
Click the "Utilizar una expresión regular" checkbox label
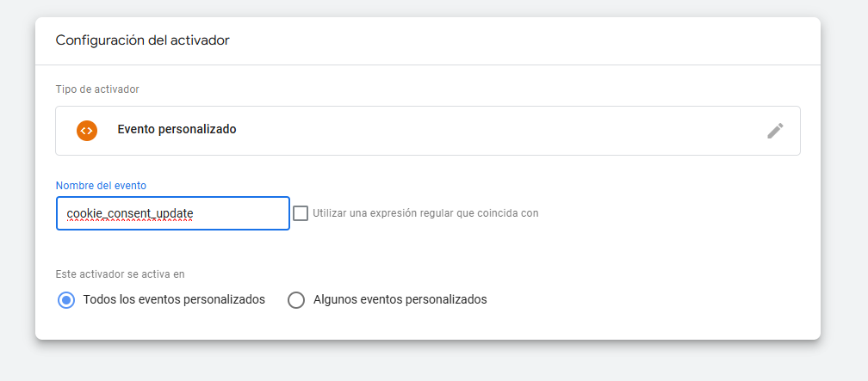[425, 213]
